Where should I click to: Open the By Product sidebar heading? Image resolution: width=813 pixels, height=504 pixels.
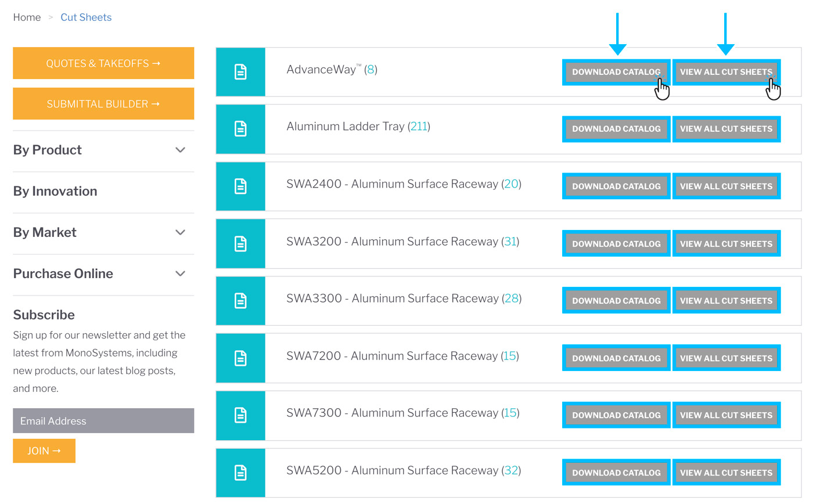click(48, 150)
